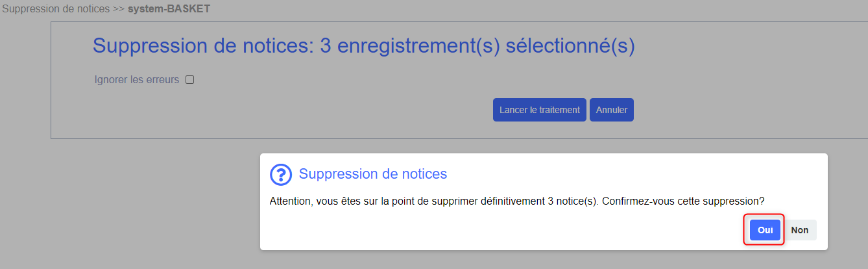Click the Ignorer les erreurs label text

(x=137, y=80)
